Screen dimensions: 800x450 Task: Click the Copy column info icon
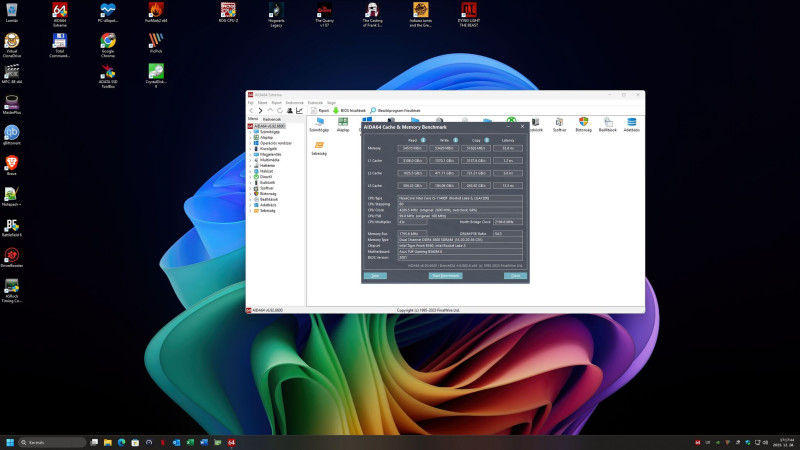[x=487, y=140]
